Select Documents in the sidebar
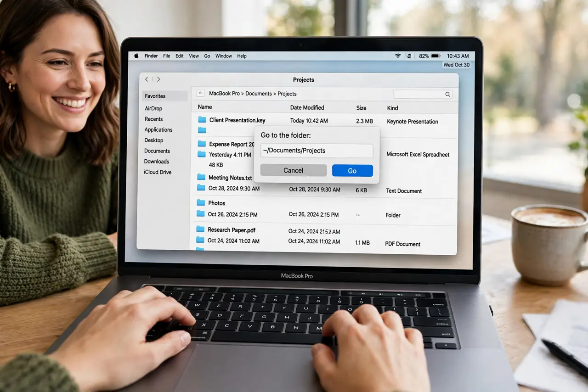 point(157,151)
